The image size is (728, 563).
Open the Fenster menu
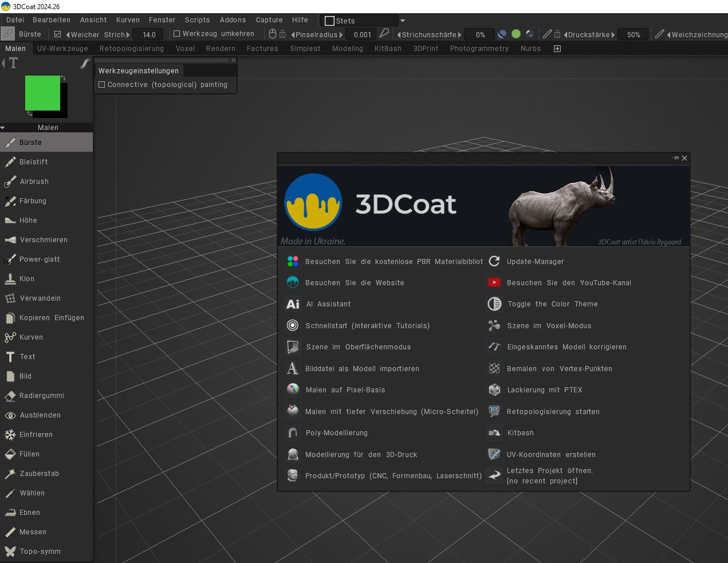pyautogui.click(x=162, y=20)
